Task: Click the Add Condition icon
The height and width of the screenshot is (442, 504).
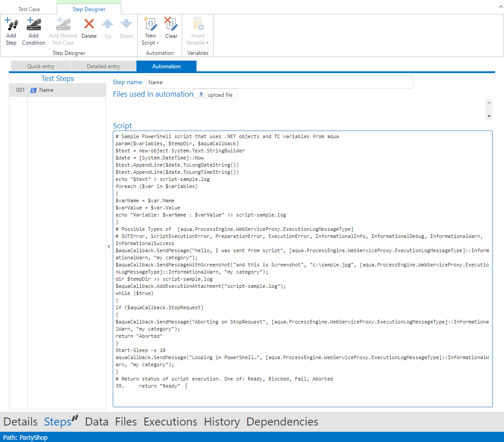Action: pos(33,25)
